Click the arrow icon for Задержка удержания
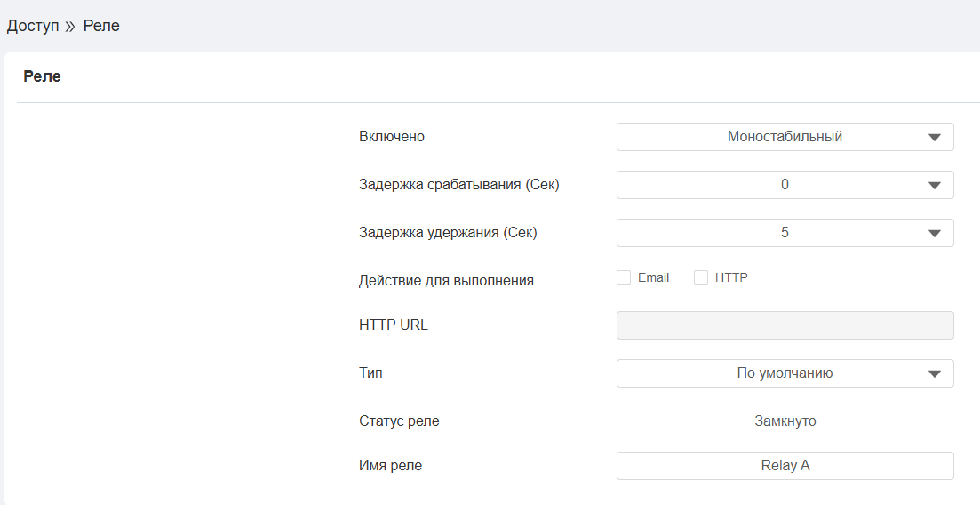980x505 pixels. [934, 234]
